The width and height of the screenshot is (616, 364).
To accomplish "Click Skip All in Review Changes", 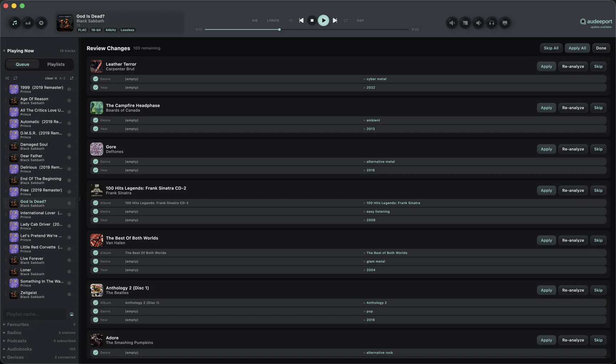I will point(551,48).
